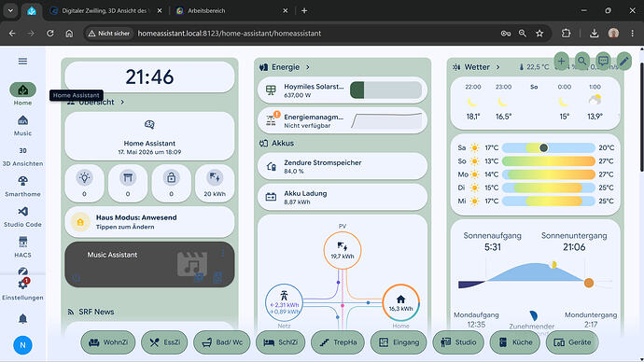Screen dimensions: 644x362
Task: Open the Home Assistant info card
Action: pos(149,136)
